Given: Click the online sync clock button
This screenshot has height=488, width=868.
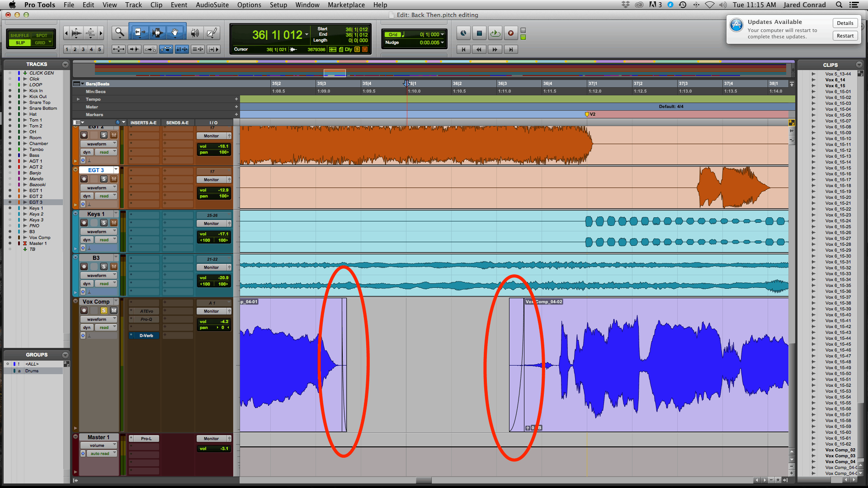Looking at the screenshot, I should tap(463, 33).
